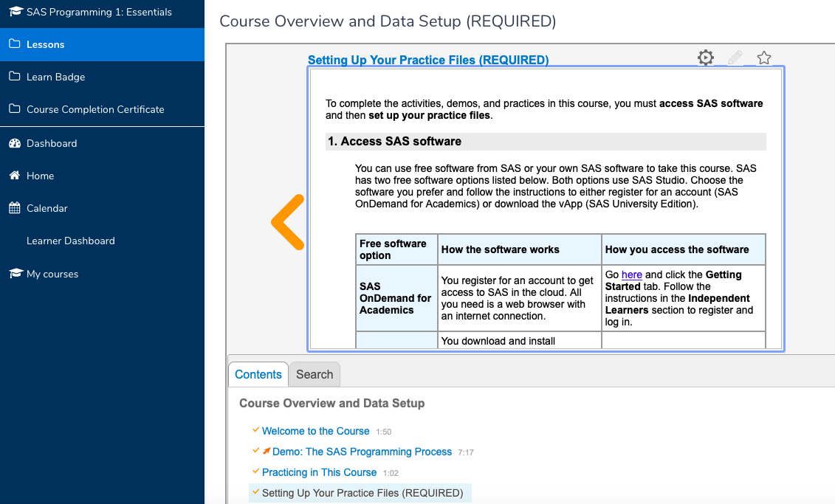The width and height of the screenshot is (835, 504).
Task: Collapse the lesson content with the orange arrow
Action: click(x=286, y=223)
